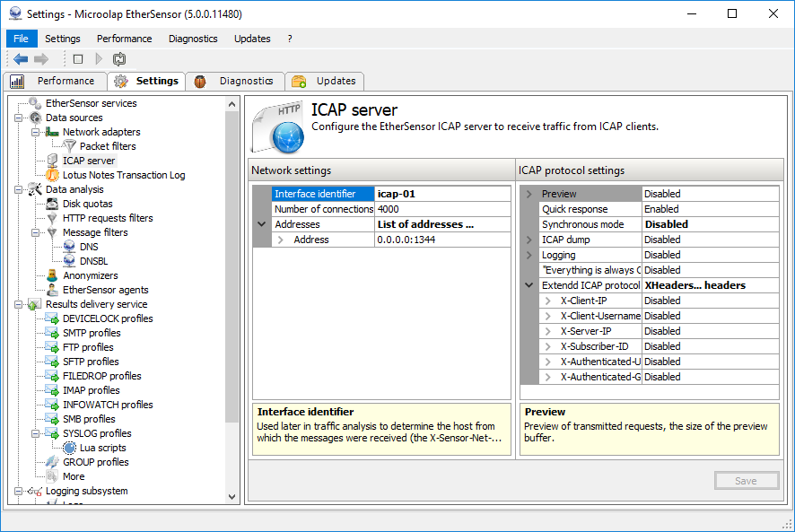The width and height of the screenshot is (795, 532).
Task: Collapse the Extended ICAP protocol group
Action: pos(529,285)
